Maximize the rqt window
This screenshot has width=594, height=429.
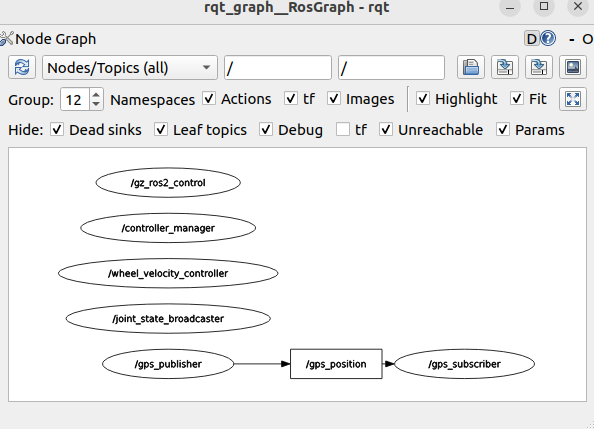coord(544,7)
